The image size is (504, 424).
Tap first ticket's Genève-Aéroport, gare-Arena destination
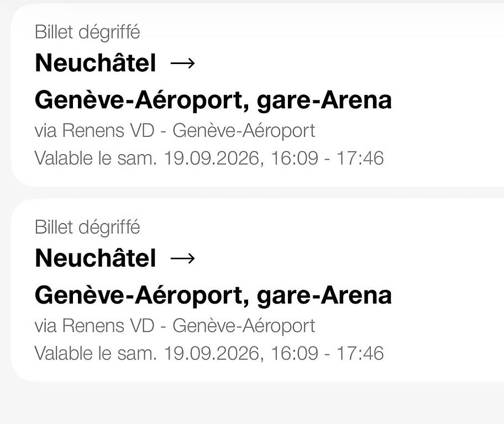(x=213, y=101)
